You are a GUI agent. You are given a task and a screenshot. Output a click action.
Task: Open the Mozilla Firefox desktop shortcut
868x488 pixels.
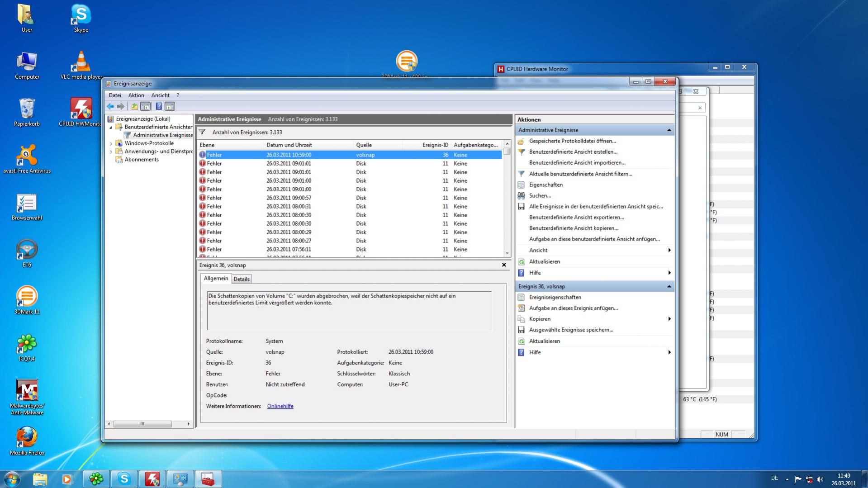click(x=27, y=441)
